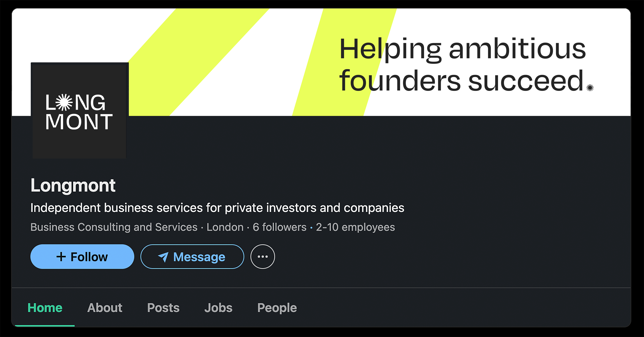View the 2-10 employees link

pos(355,227)
